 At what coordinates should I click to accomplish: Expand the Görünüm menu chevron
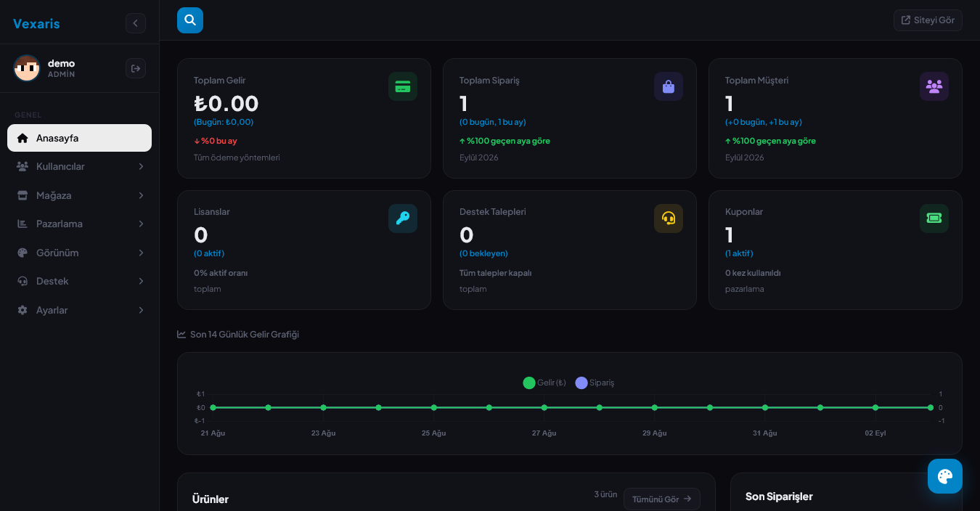(x=141, y=253)
